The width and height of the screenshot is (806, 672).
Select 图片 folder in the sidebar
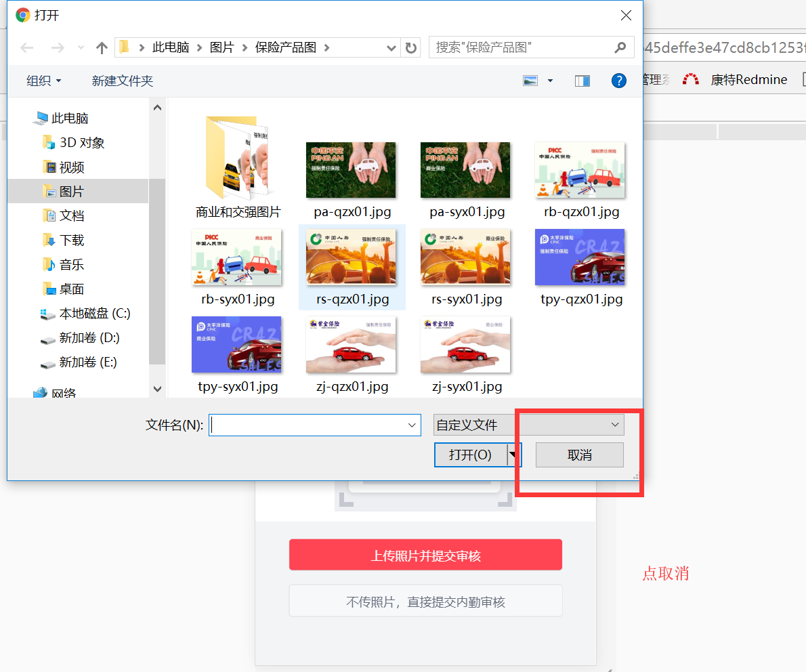pyautogui.click(x=78, y=191)
